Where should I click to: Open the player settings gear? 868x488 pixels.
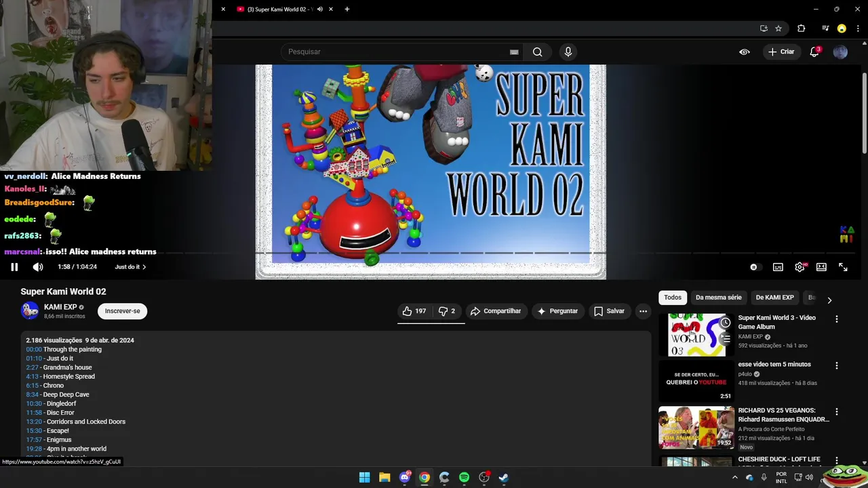800,267
